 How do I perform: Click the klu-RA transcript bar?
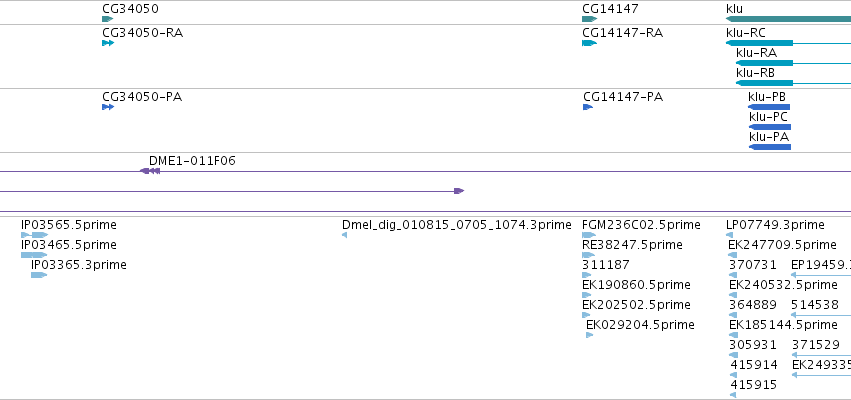click(x=764, y=63)
